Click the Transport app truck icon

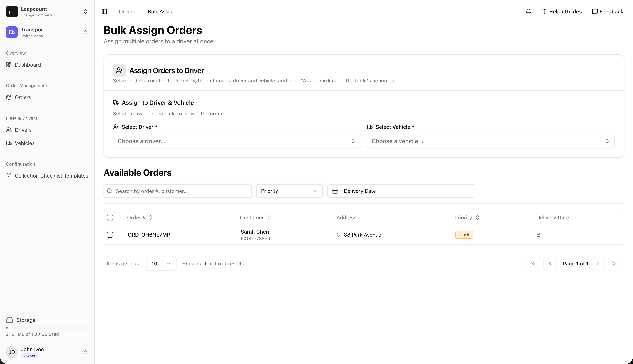tap(12, 32)
